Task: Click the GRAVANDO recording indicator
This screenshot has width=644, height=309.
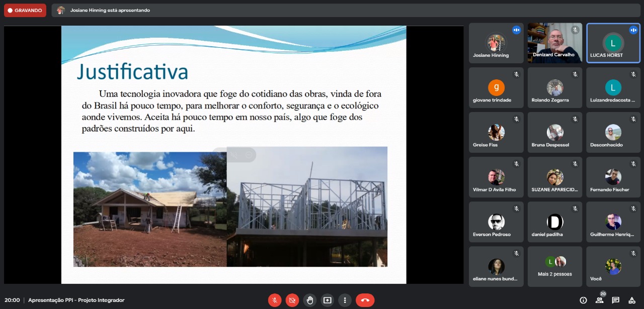Action: [x=25, y=10]
